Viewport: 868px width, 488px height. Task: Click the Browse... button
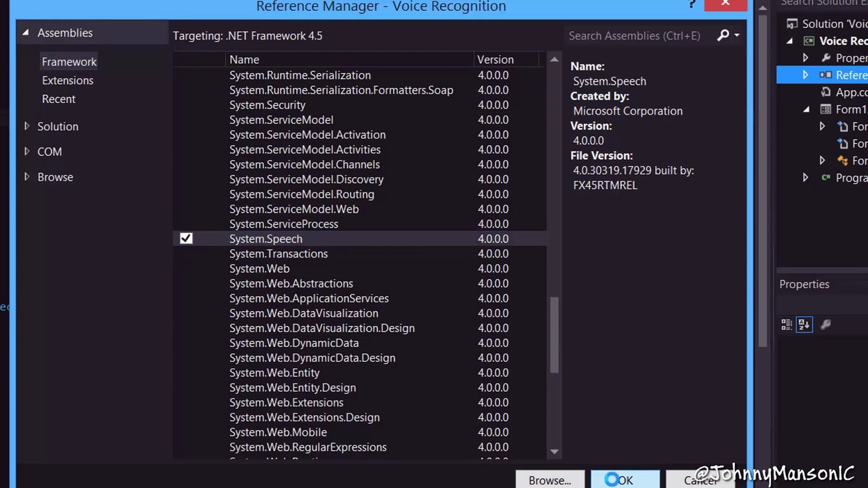[x=550, y=481]
